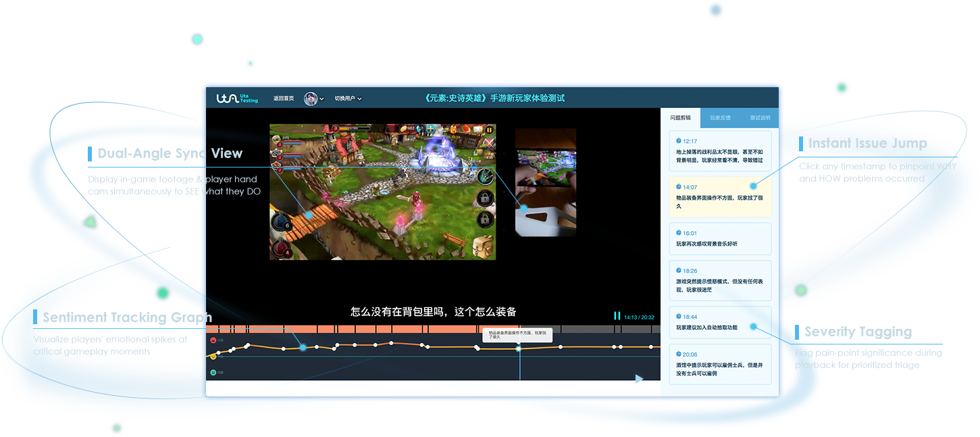Viewport: 980px width, 437px height.
Task: Tap the in-game crossed-swords icon
Action: point(490,143)
